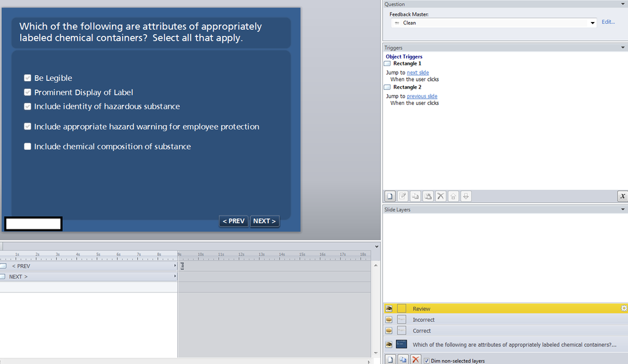Select the base layer named Which of the following
The image size is (628, 364).
pos(506,345)
